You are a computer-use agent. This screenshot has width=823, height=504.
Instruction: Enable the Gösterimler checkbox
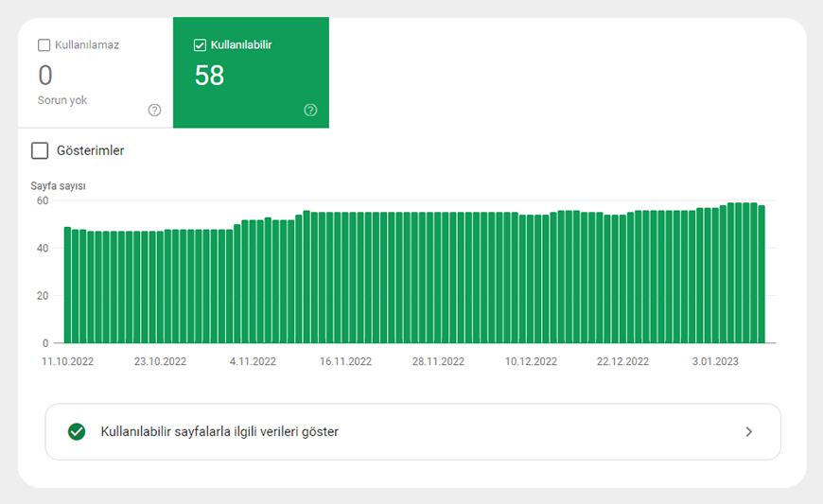click(x=40, y=150)
